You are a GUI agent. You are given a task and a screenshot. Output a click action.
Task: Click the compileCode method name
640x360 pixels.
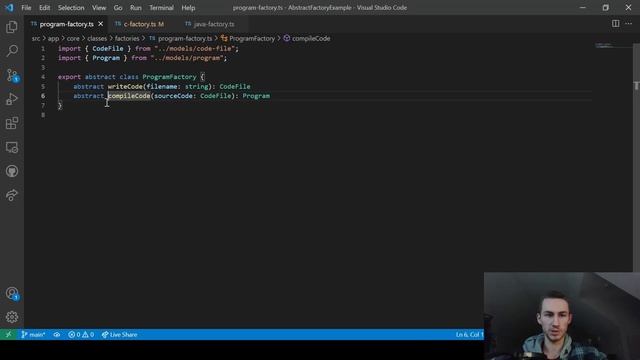129,96
